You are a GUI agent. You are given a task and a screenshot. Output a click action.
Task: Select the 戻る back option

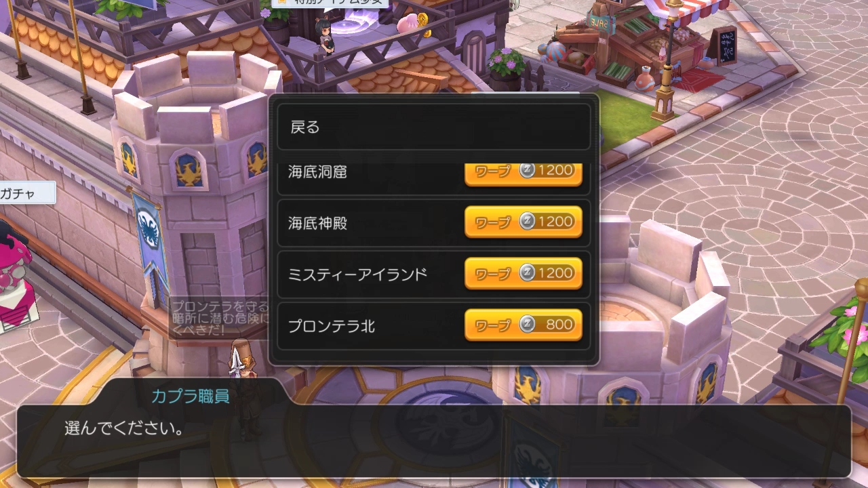(x=433, y=127)
